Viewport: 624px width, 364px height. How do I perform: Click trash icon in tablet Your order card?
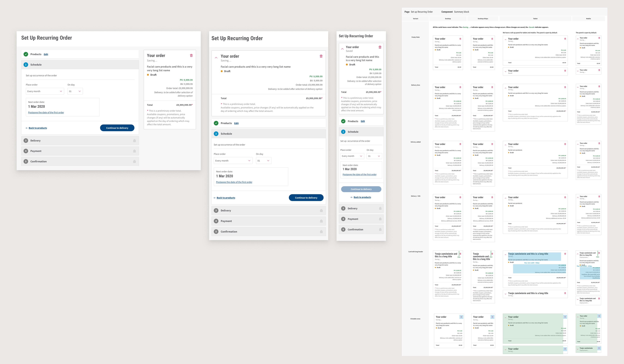[321, 56]
